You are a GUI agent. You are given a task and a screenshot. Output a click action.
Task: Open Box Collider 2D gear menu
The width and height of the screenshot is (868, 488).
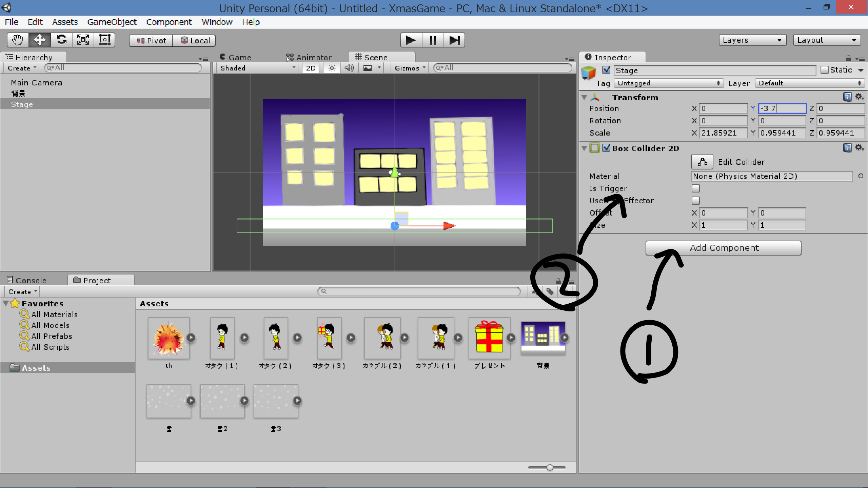click(x=859, y=148)
